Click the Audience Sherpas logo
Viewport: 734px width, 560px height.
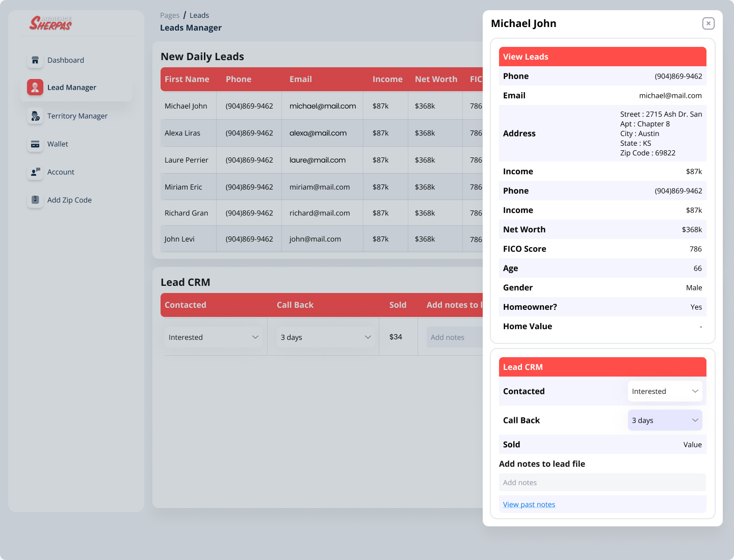pos(50,23)
